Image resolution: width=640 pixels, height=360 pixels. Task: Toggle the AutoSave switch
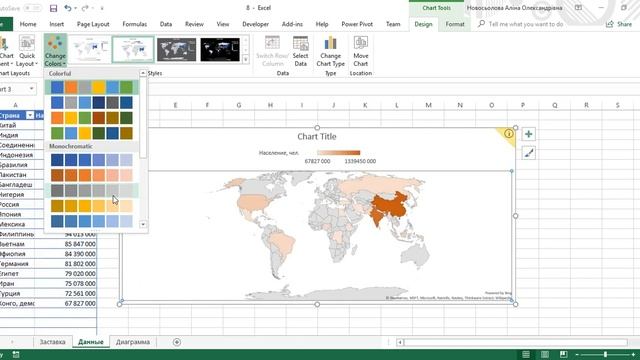(x=32, y=8)
